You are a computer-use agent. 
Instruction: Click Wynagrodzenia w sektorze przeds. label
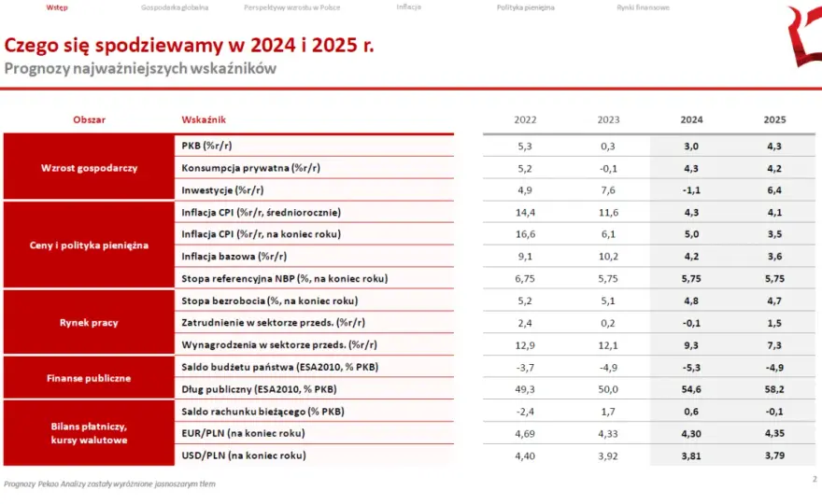pyautogui.click(x=279, y=344)
